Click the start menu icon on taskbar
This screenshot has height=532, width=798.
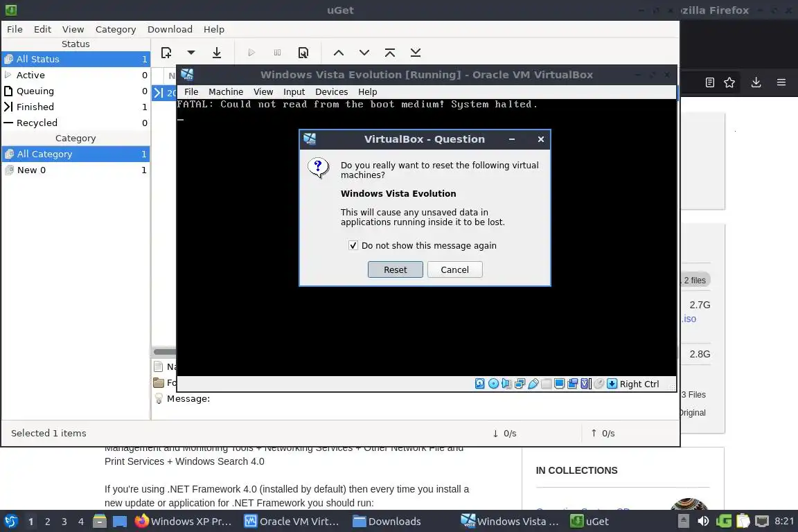10,522
